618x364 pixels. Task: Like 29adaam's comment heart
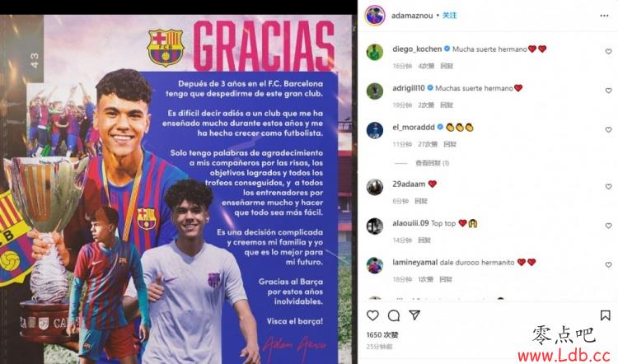[x=608, y=186]
